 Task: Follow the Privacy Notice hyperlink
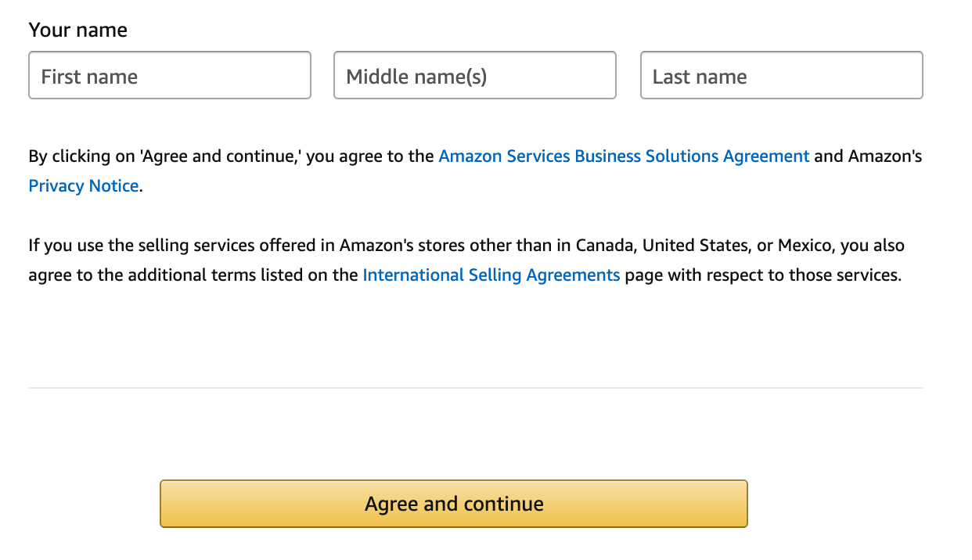83,185
